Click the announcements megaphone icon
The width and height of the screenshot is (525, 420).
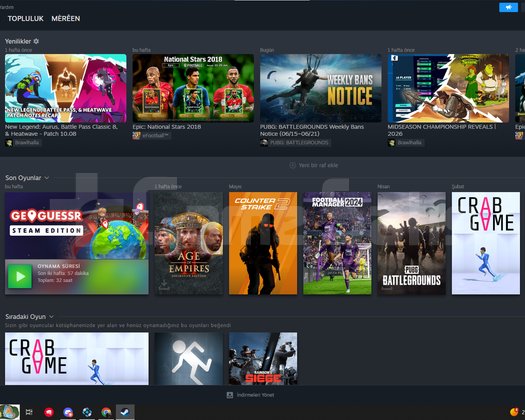tap(508, 7)
